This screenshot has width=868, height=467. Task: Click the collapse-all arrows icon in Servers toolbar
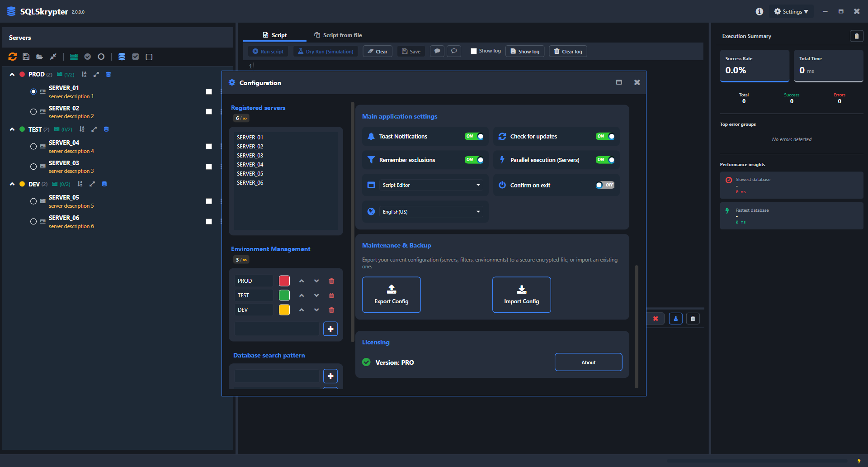point(53,57)
